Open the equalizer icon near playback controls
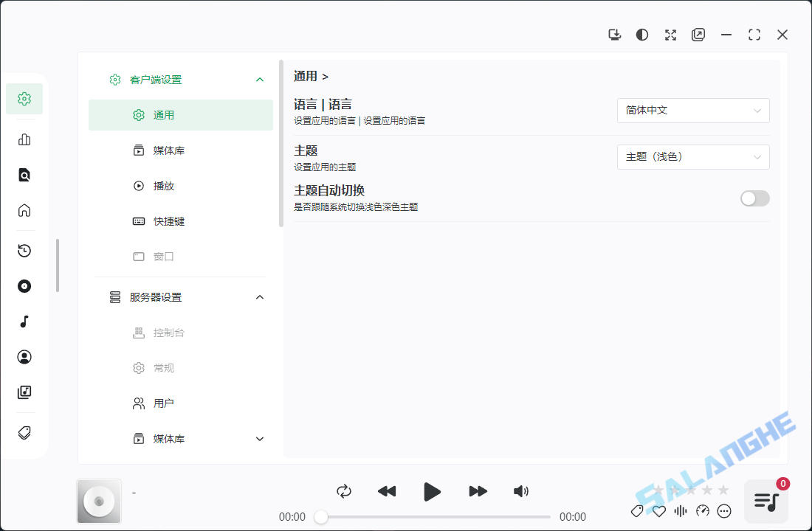 pos(681,510)
